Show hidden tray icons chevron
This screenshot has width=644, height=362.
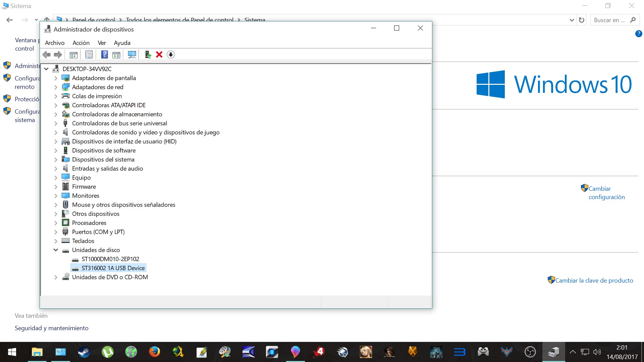point(573,352)
